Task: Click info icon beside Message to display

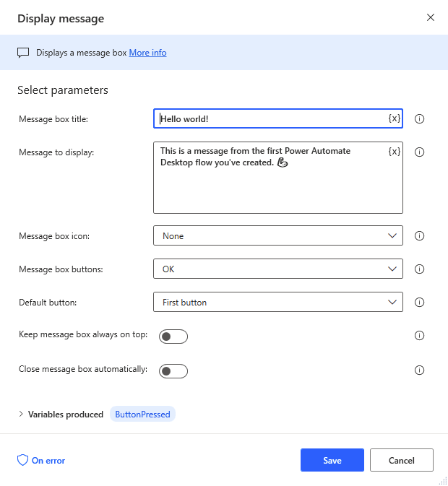Action: 419,152
